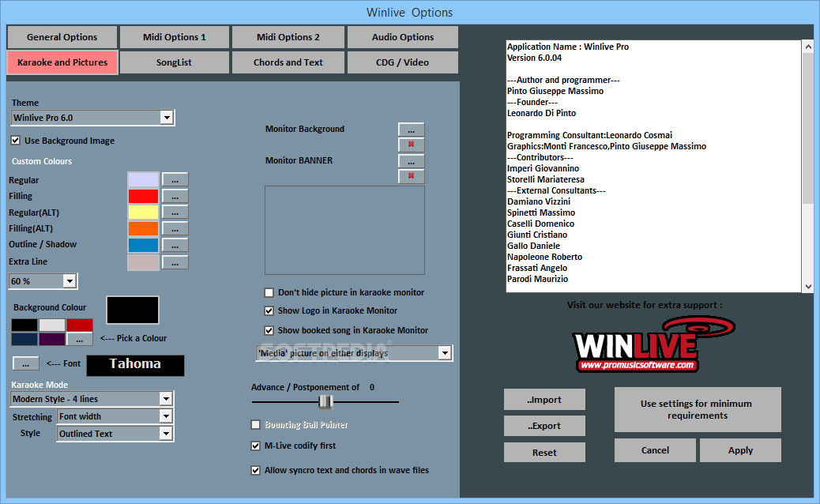Browse for a Monitor Background image
820x504 pixels.
point(411,130)
